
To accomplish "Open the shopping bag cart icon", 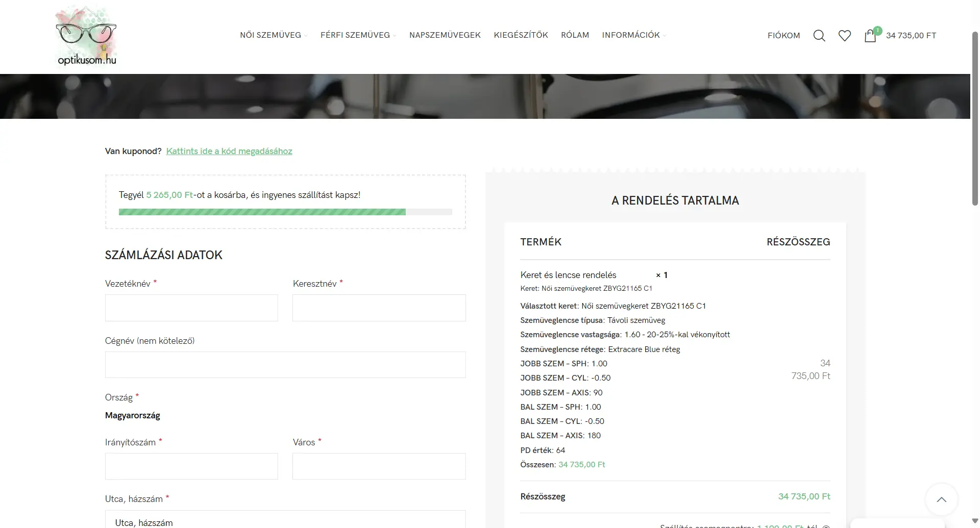I will (870, 36).
